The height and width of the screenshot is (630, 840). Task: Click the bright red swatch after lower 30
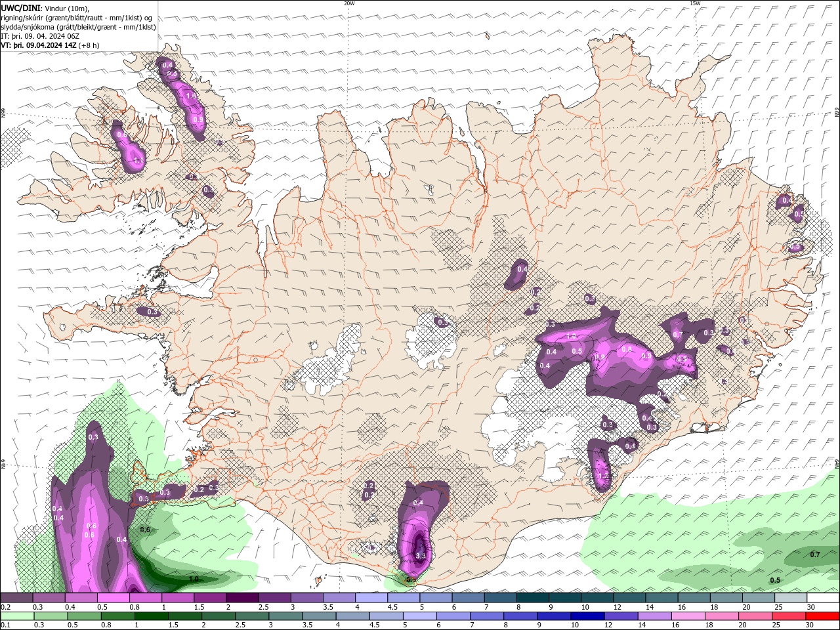[x=822, y=616]
